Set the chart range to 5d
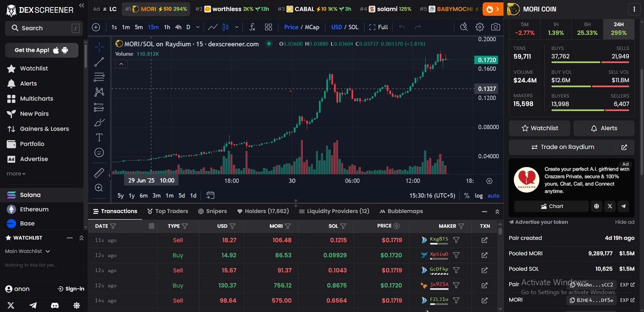The width and height of the screenshot is (644, 312). pos(181,195)
